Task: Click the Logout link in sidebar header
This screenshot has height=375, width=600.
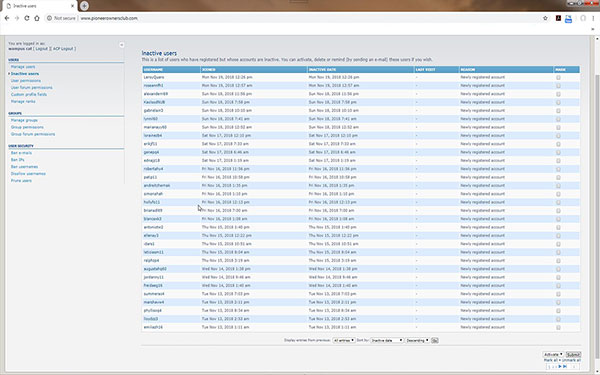Action: pyautogui.click(x=42, y=49)
